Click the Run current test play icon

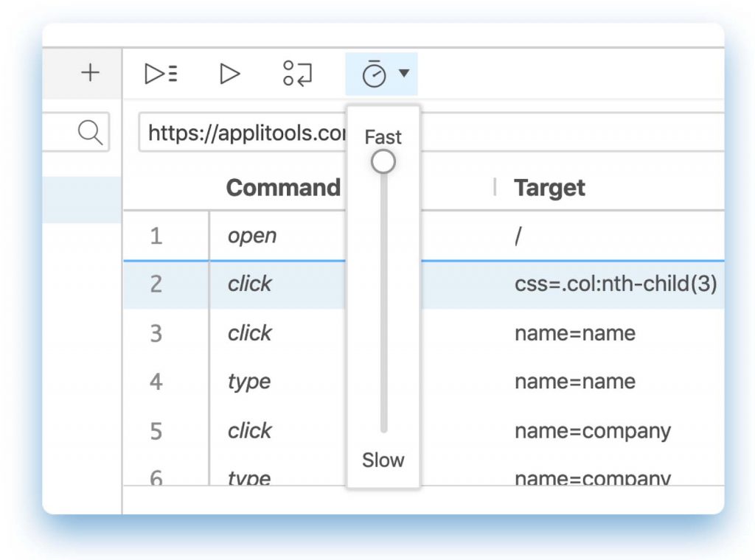pyautogui.click(x=230, y=74)
